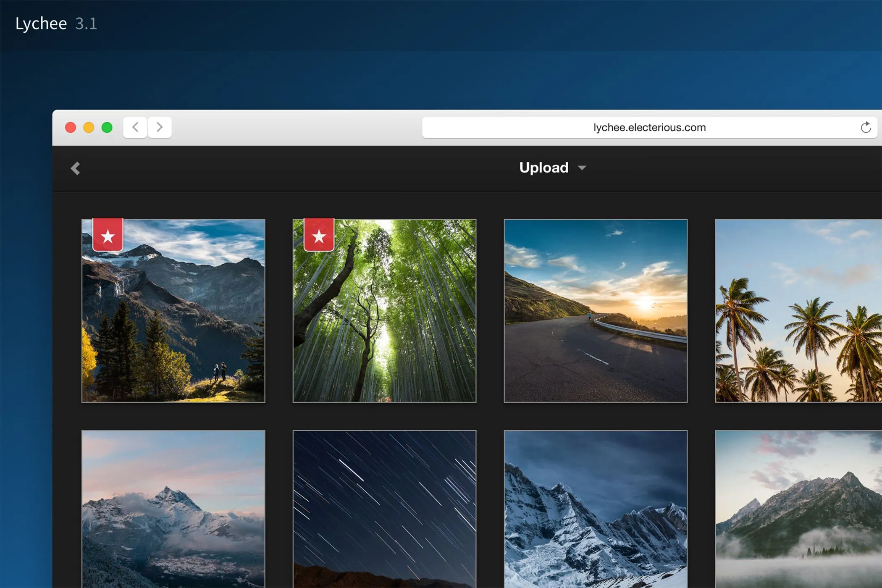
Task: Open the pink sky snowy peak photo
Action: tap(173, 509)
